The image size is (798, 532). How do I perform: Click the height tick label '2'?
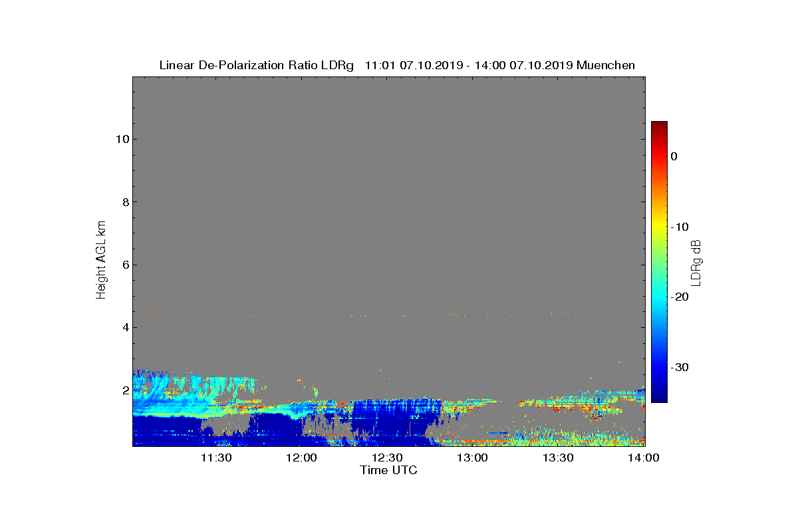(124, 390)
